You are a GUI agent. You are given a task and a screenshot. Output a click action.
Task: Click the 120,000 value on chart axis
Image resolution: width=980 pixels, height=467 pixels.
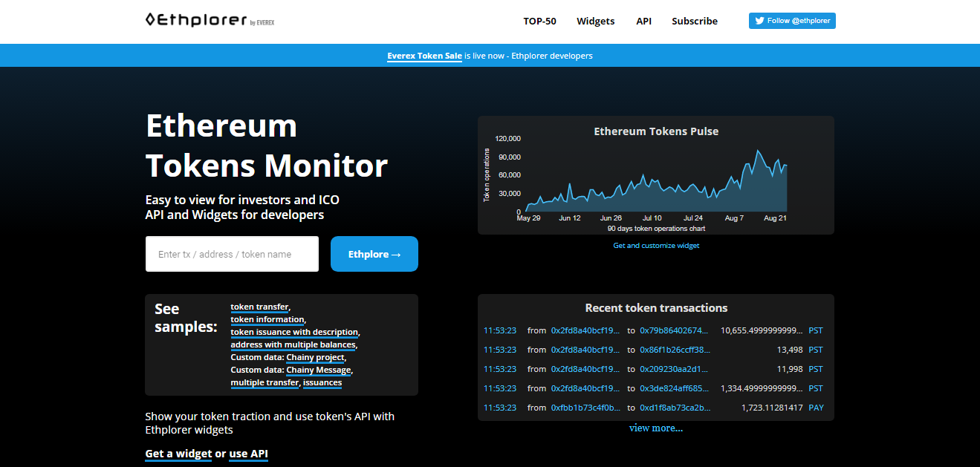pos(508,139)
